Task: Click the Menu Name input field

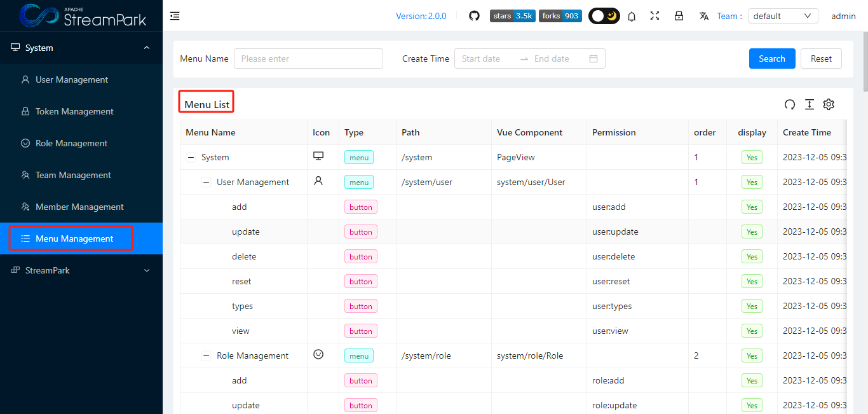Action: pyautogui.click(x=308, y=58)
